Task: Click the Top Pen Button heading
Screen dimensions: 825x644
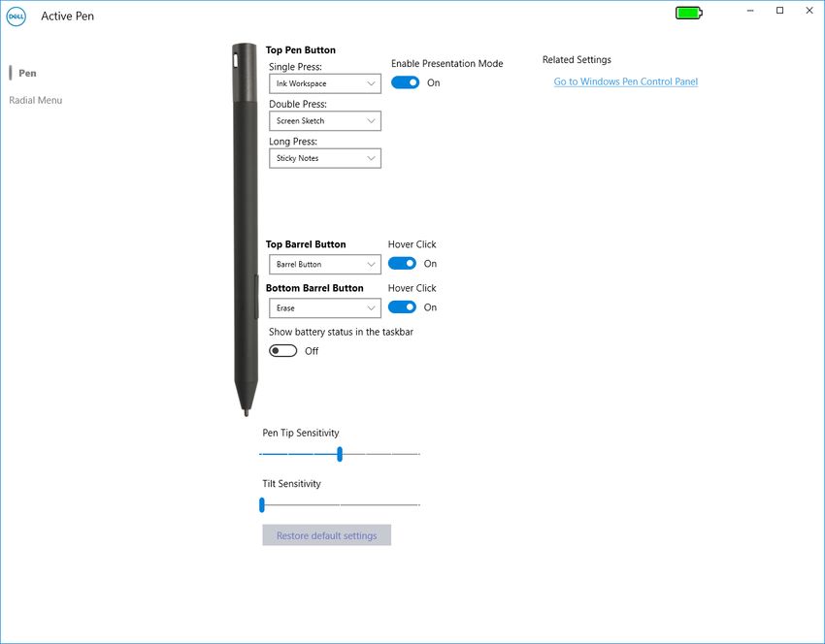Action: (x=301, y=49)
